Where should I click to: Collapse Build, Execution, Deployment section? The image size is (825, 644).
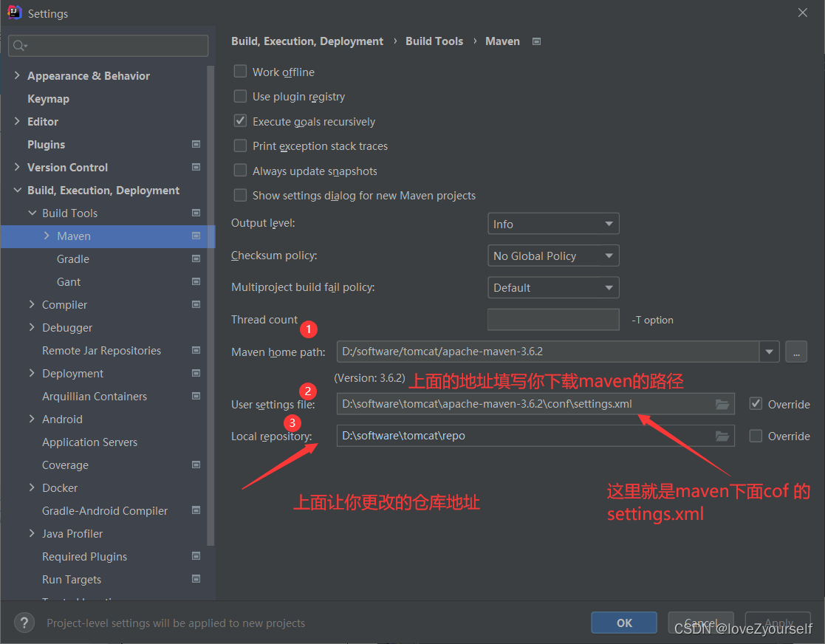point(18,190)
